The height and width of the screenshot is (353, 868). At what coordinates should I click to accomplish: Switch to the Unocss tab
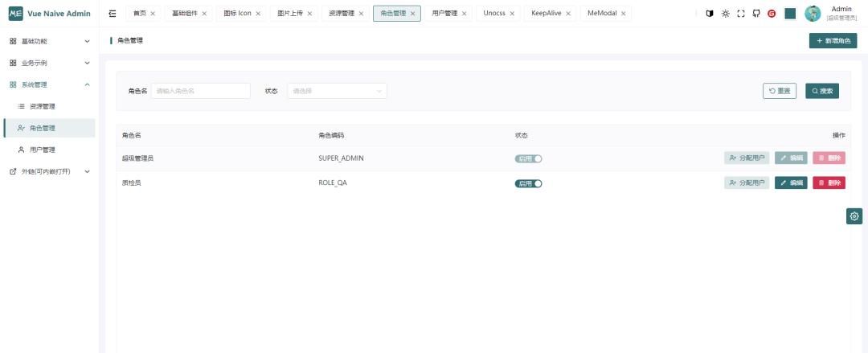tap(494, 14)
